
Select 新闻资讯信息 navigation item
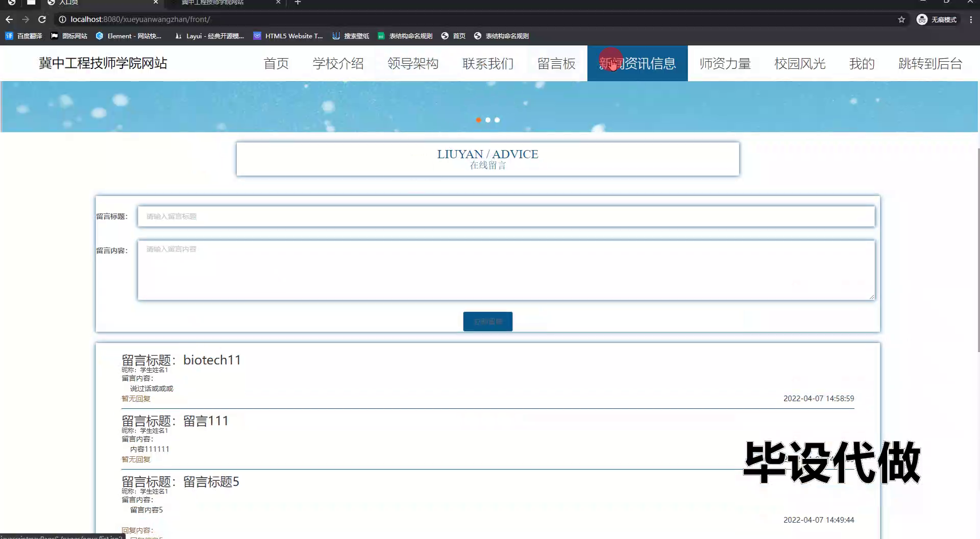(x=638, y=63)
